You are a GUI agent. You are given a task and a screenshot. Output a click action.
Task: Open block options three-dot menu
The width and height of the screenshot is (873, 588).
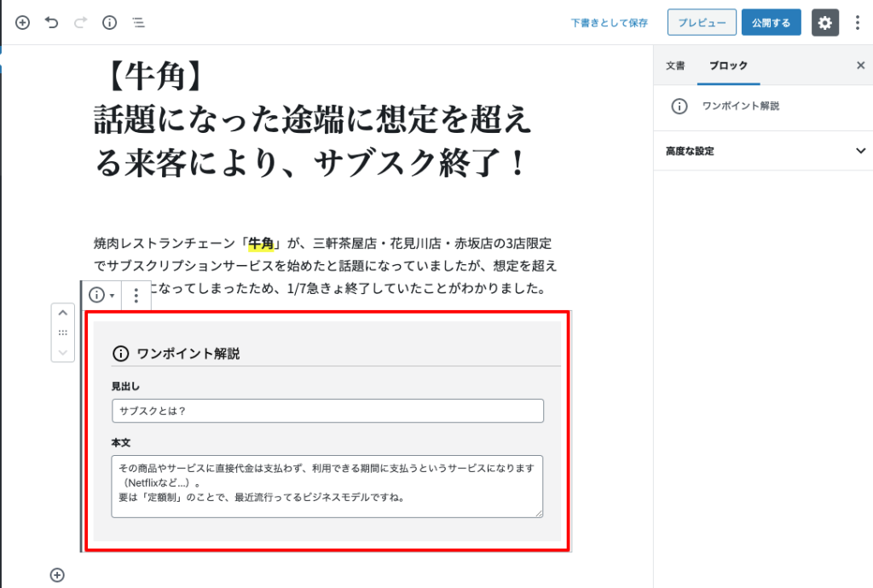pyautogui.click(x=136, y=296)
